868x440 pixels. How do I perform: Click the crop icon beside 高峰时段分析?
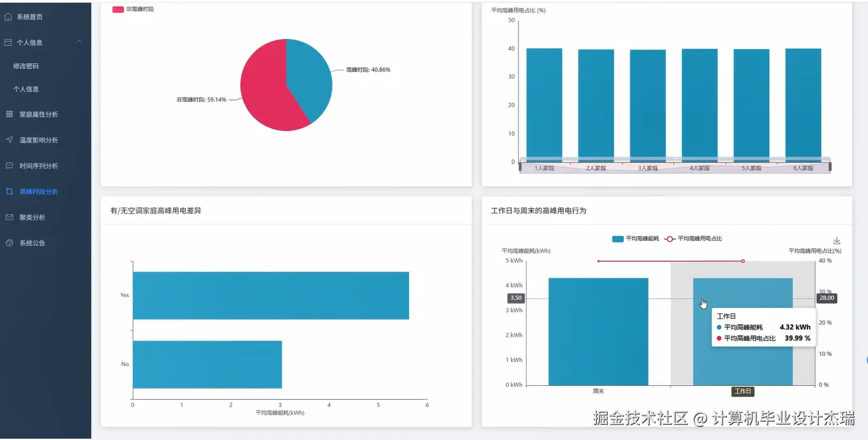coord(9,191)
